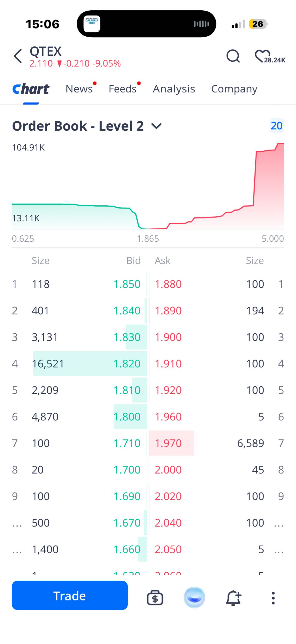Launch the blue AI assistant orb
296x644 pixels.
pos(195,597)
